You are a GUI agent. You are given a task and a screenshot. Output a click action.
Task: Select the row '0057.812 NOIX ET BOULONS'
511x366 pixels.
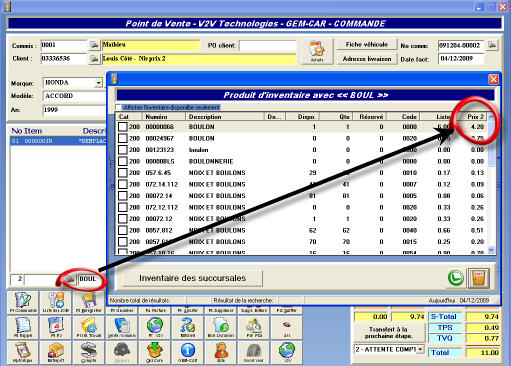coord(302,230)
